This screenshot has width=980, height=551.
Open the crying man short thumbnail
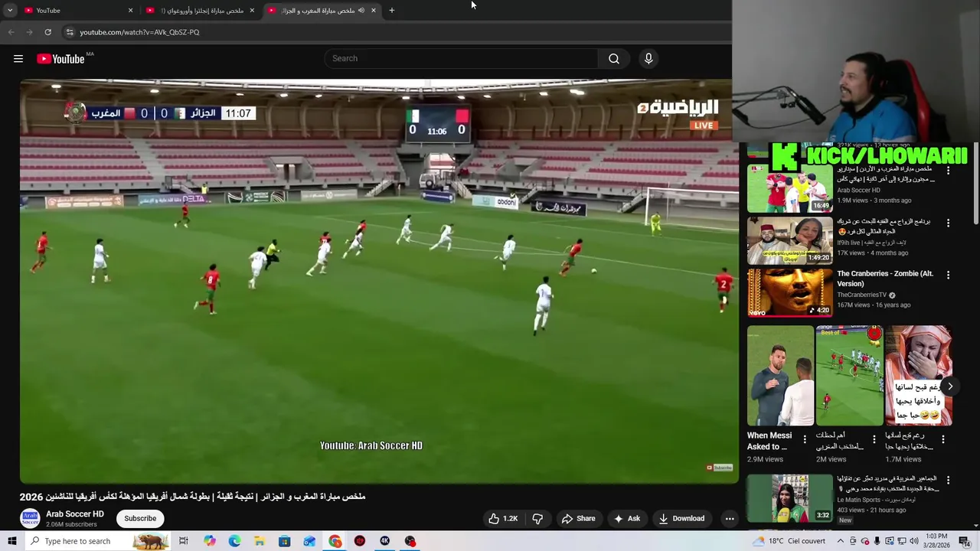tap(918, 376)
